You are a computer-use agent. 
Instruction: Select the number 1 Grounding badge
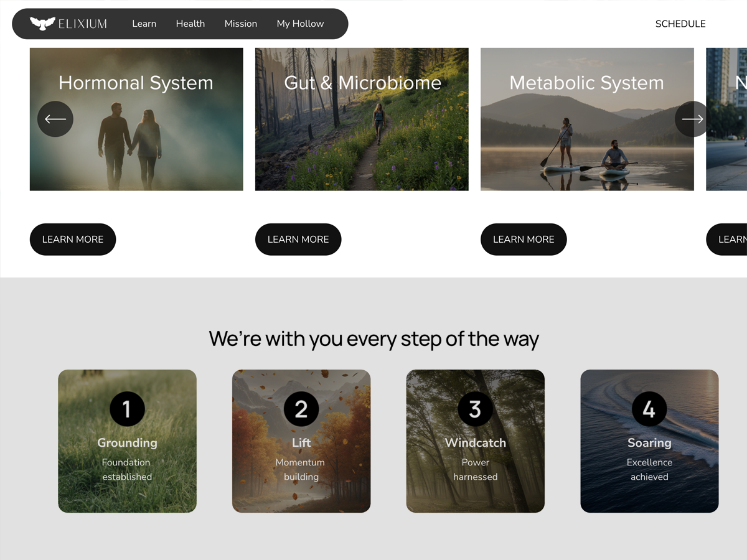tap(127, 409)
